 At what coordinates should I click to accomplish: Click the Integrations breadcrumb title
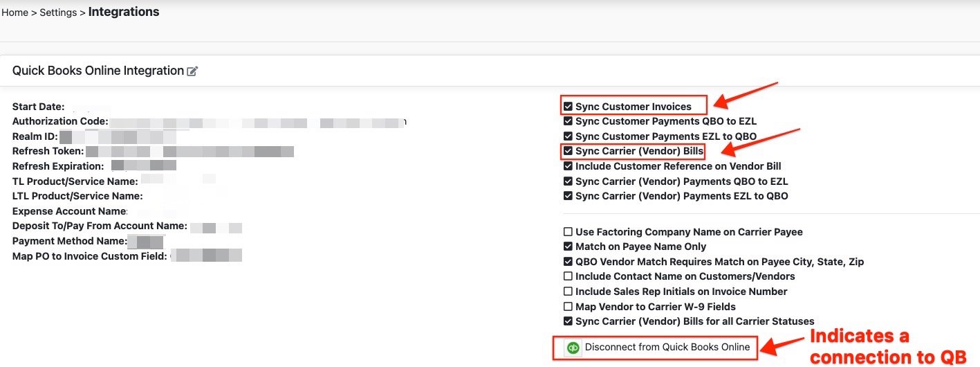[124, 12]
